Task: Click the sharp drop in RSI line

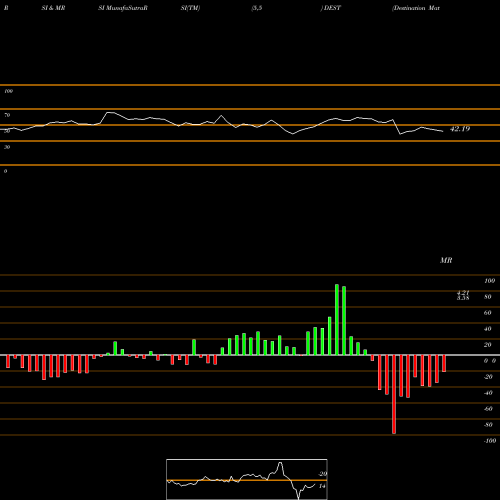Action: tap(397, 127)
